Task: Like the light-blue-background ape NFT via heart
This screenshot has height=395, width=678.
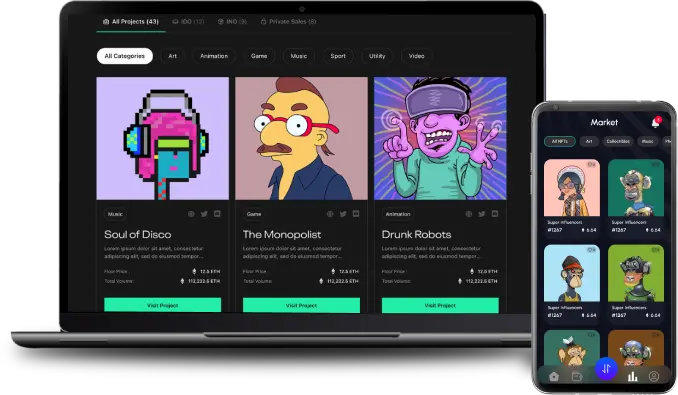Action: pyautogui.click(x=591, y=250)
